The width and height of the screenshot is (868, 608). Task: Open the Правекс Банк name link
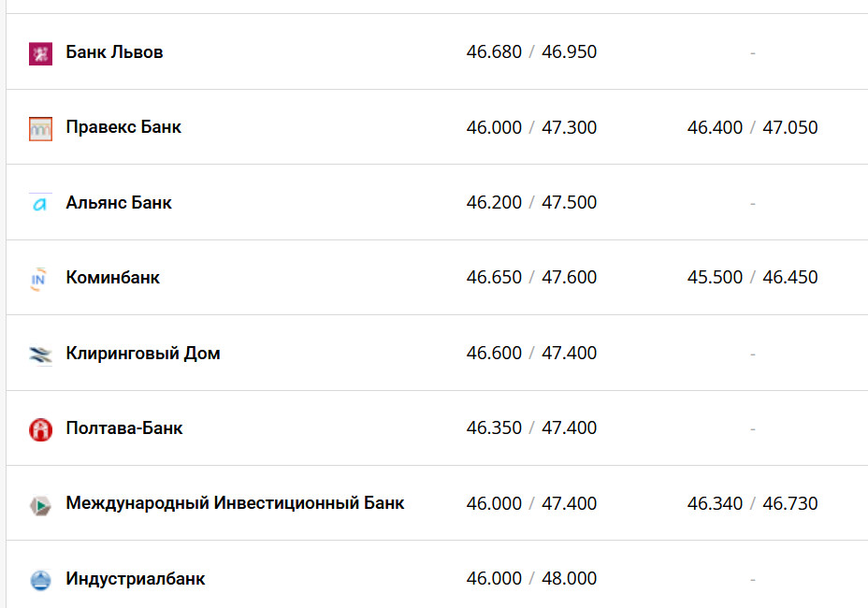[x=123, y=127]
